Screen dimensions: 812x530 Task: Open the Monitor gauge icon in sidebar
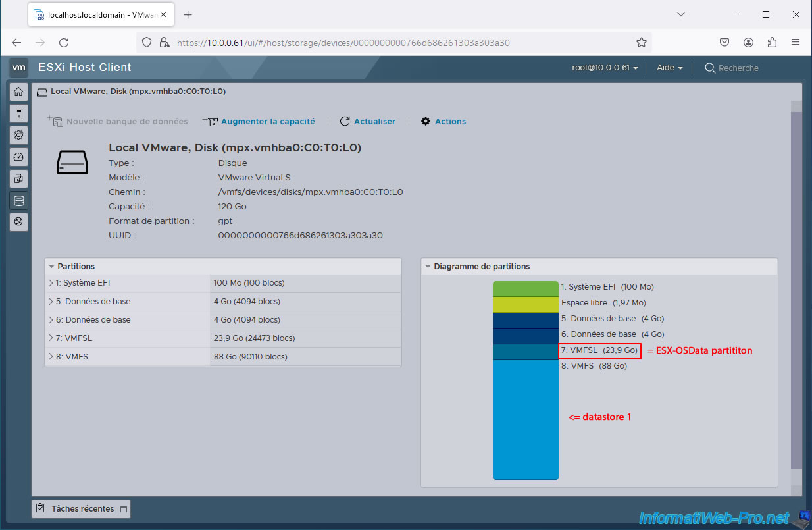[x=18, y=157]
